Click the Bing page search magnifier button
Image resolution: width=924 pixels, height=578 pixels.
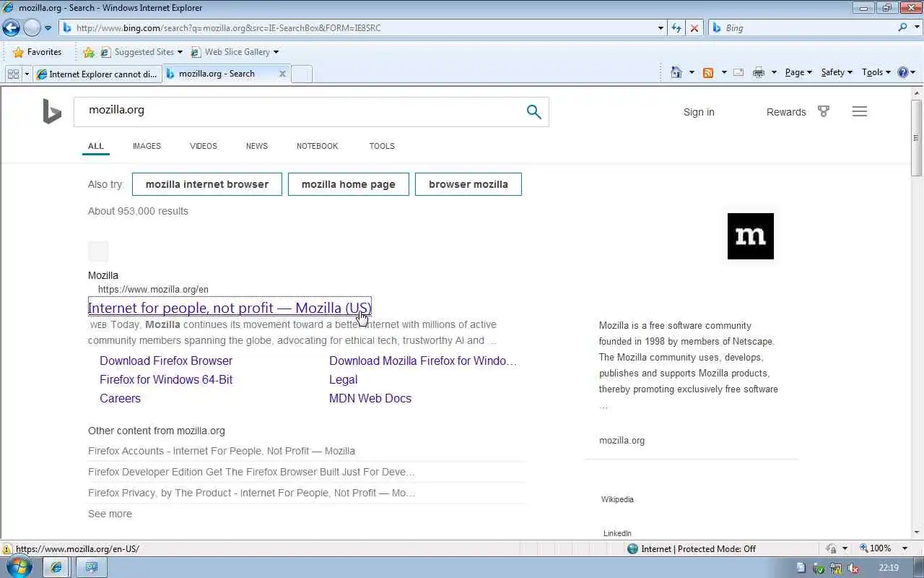pos(533,111)
